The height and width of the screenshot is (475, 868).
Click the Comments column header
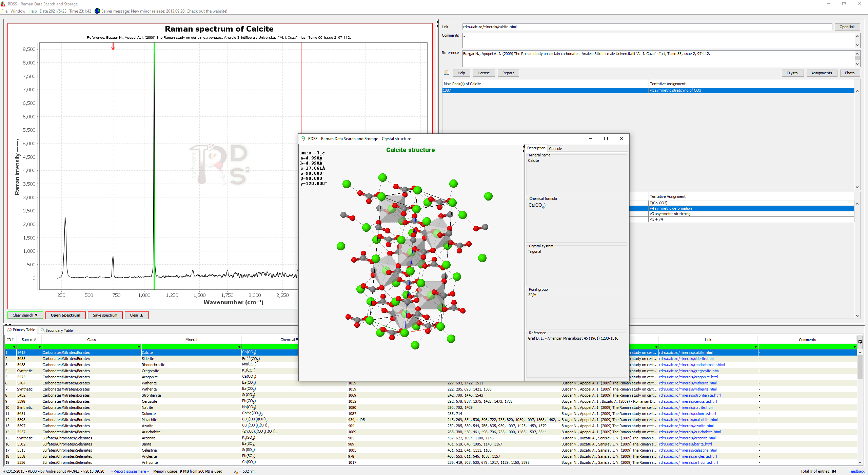[807, 340]
